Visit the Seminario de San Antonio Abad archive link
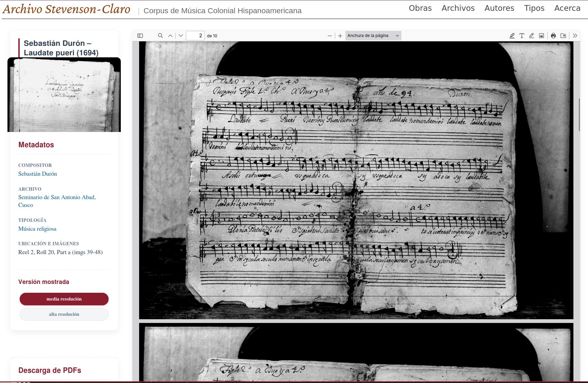The width and height of the screenshot is (588, 383). pos(57,197)
